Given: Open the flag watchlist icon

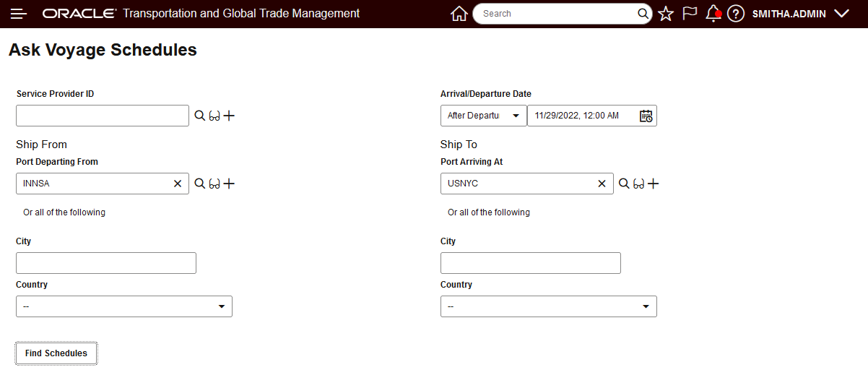Looking at the screenshot, I should 690,13.
